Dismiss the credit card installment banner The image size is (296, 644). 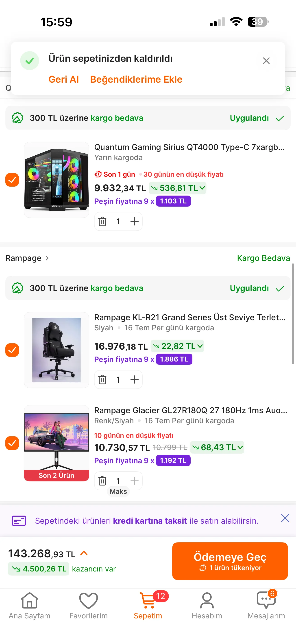click(285, 518)
